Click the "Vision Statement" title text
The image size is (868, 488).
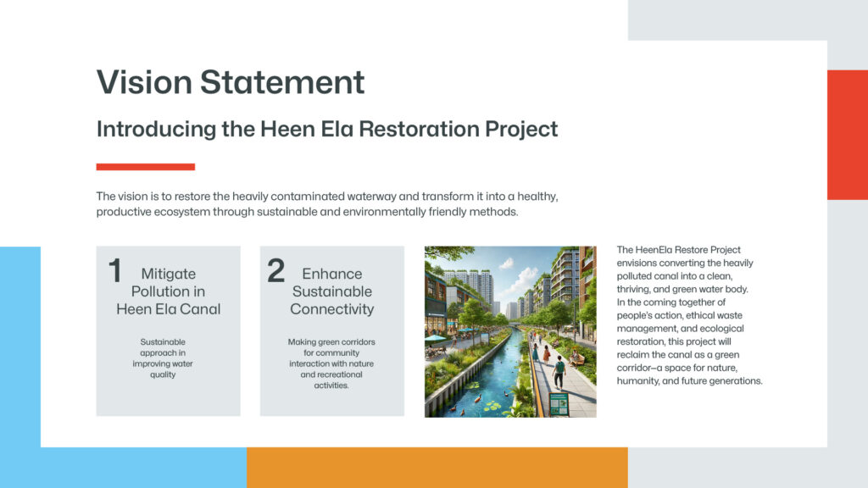tap(231, 82)
